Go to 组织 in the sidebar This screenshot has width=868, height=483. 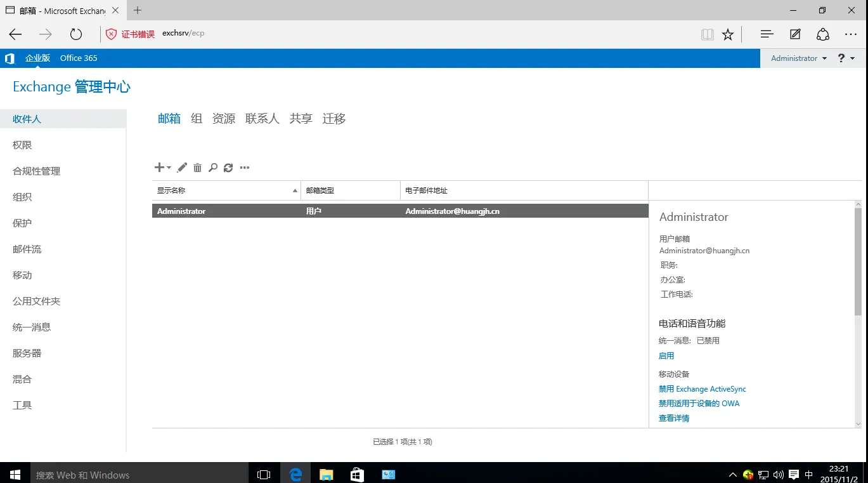[22, 197]
